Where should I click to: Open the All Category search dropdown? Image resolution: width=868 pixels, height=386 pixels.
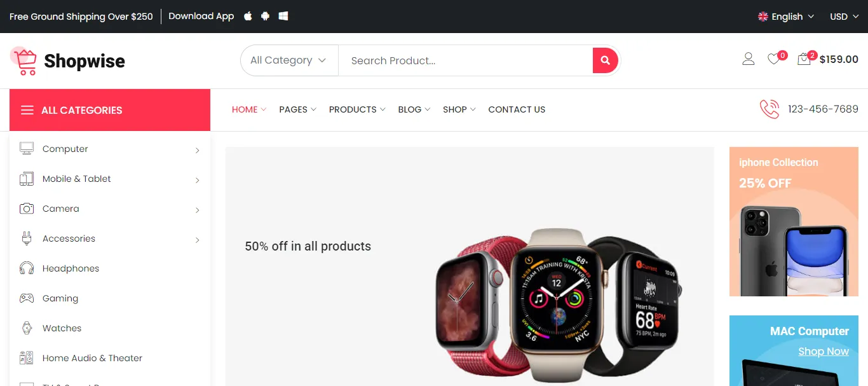click(288, 60)
